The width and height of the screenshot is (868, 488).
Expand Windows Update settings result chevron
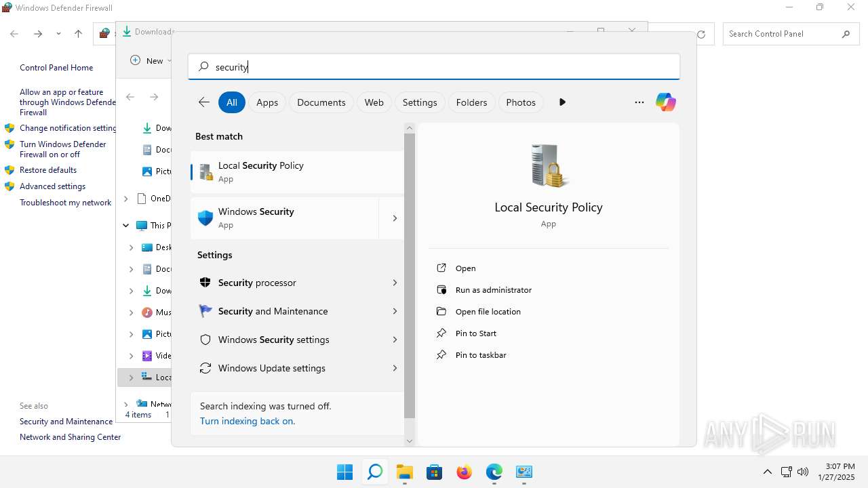coord(394,368)
